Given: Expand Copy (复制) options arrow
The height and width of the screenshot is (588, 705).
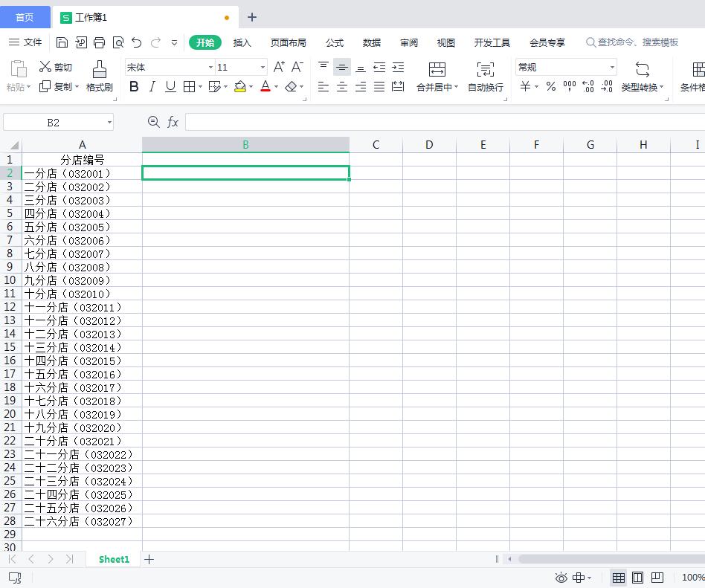Looking at the screenshot, I should tap(77, 87).
